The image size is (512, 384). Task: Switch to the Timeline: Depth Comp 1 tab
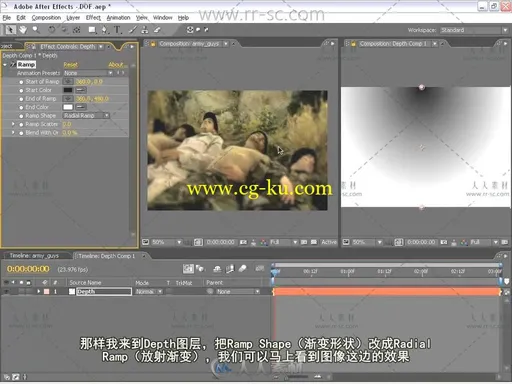(x=107, y=256)
